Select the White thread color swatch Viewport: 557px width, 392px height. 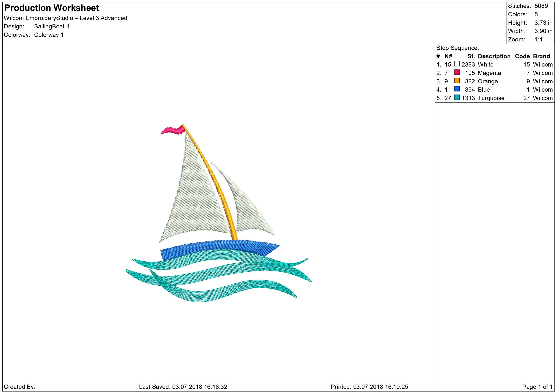457,64
